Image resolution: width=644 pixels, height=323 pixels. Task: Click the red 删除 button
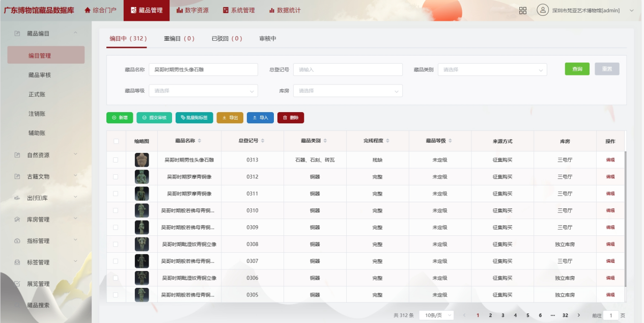[291, 118]
